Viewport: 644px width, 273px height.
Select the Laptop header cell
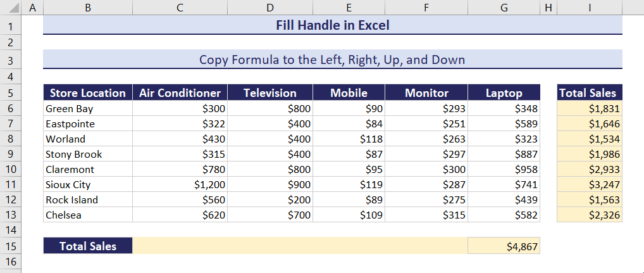coord(504,92)
